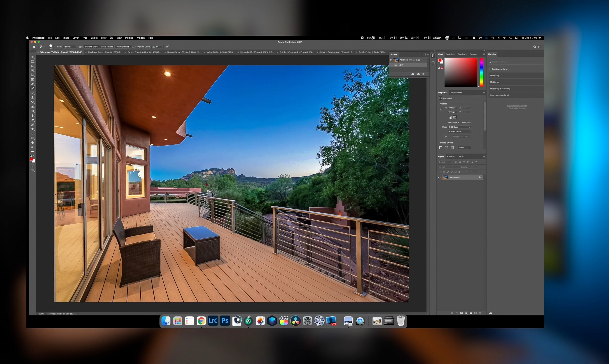
Task: Set canvas orientation to landscape
Action: click(x=455, y=117)
